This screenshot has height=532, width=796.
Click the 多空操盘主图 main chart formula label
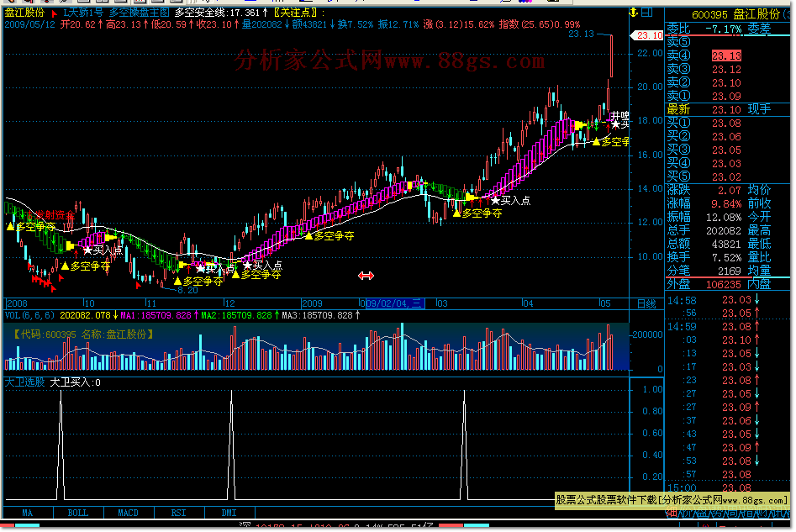[x=139, y=13]
